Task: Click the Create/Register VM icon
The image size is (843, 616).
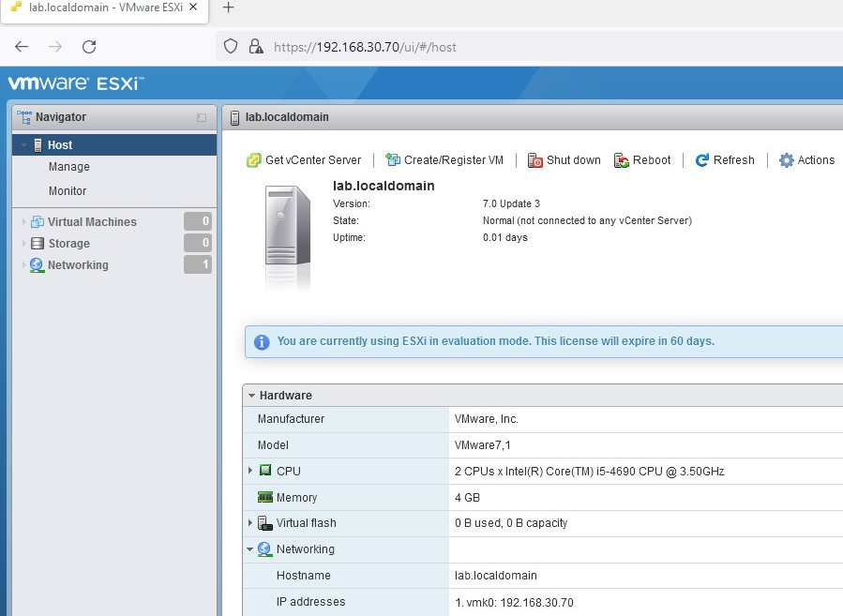Action: click(x=393, y=159)
